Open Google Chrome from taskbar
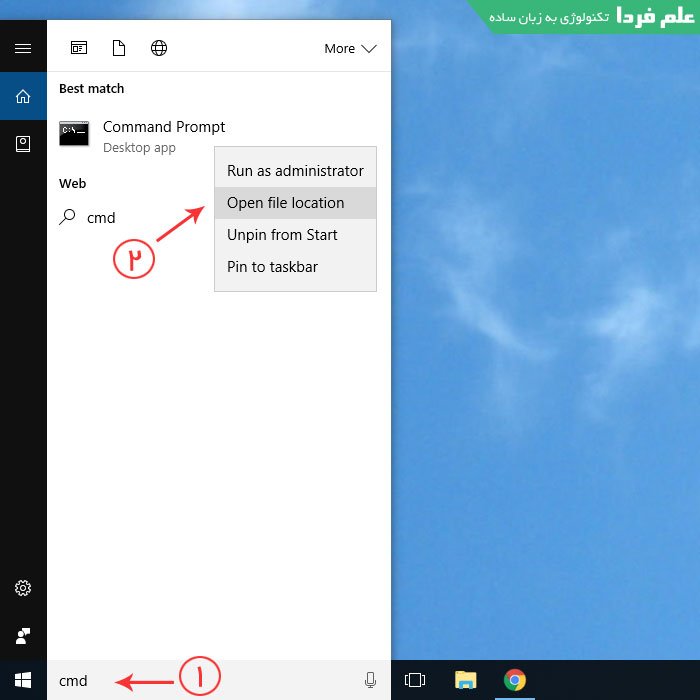 point(515,680)
